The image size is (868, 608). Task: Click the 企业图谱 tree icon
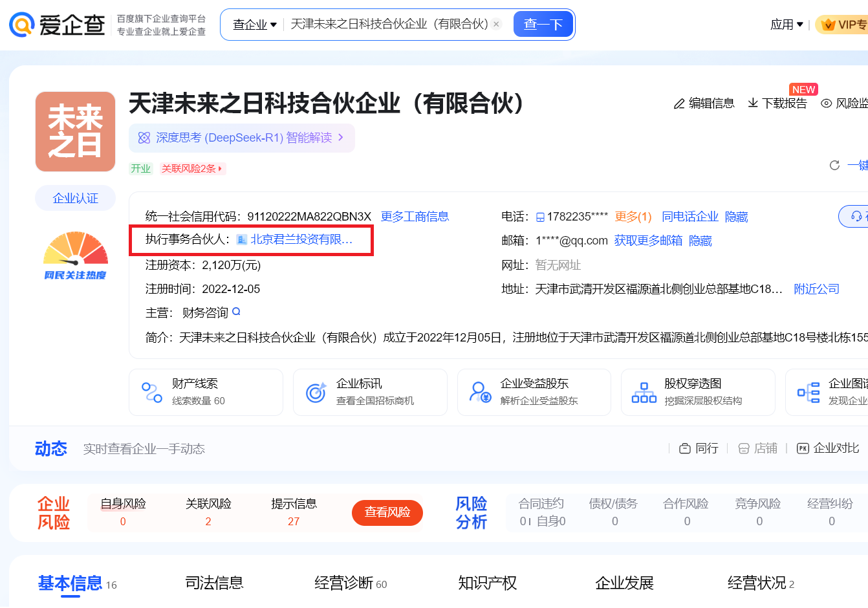click(808, 392)
